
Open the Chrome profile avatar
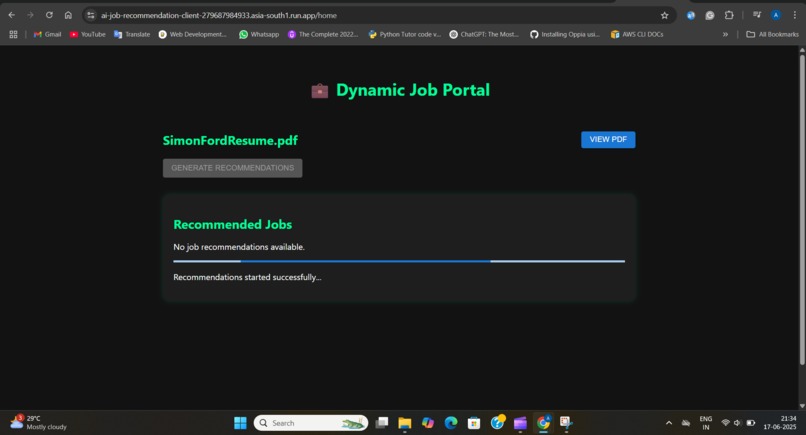point(776,15)
